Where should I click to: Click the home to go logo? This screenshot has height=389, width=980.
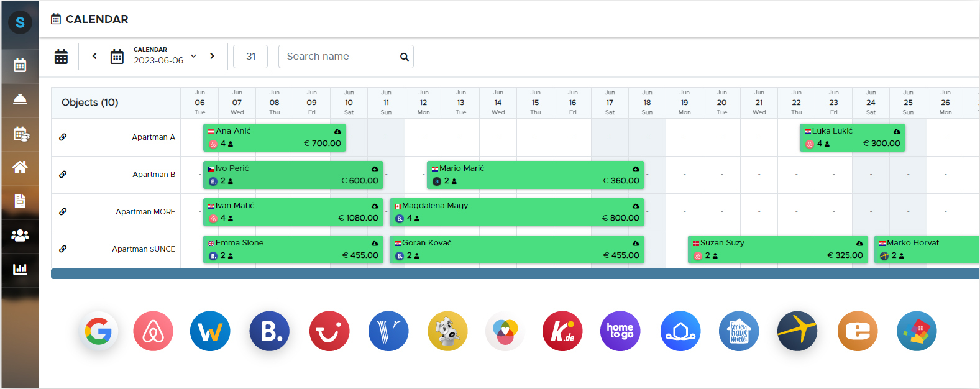pos(620,331)
